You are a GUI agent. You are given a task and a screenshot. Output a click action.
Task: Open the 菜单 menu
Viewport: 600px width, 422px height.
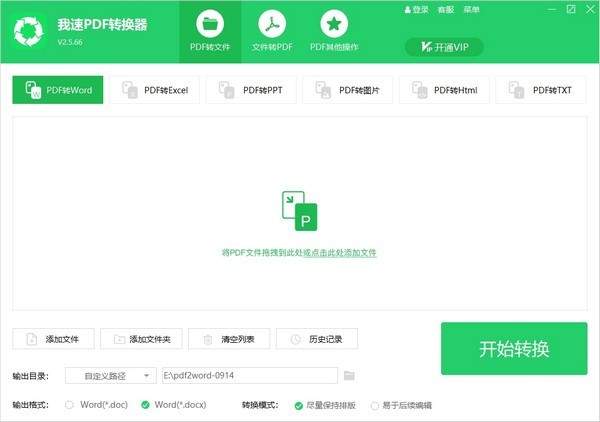pos(471,10)
